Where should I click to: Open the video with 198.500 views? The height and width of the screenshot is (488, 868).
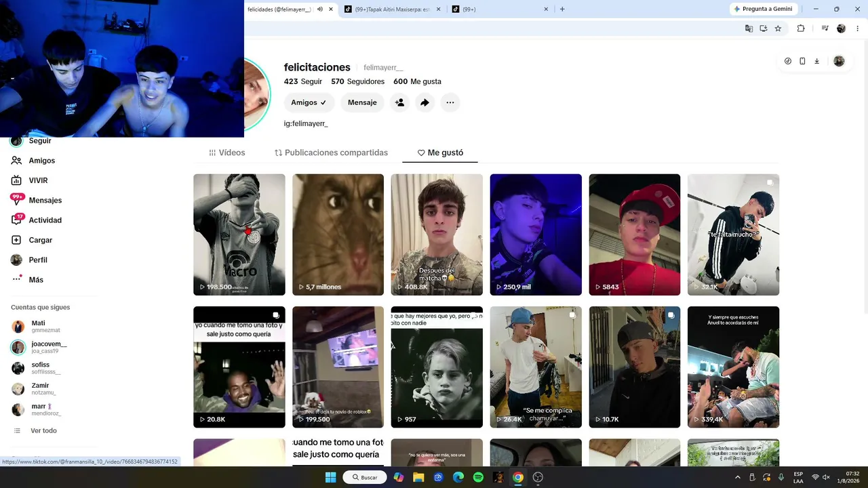pos(239,235)
